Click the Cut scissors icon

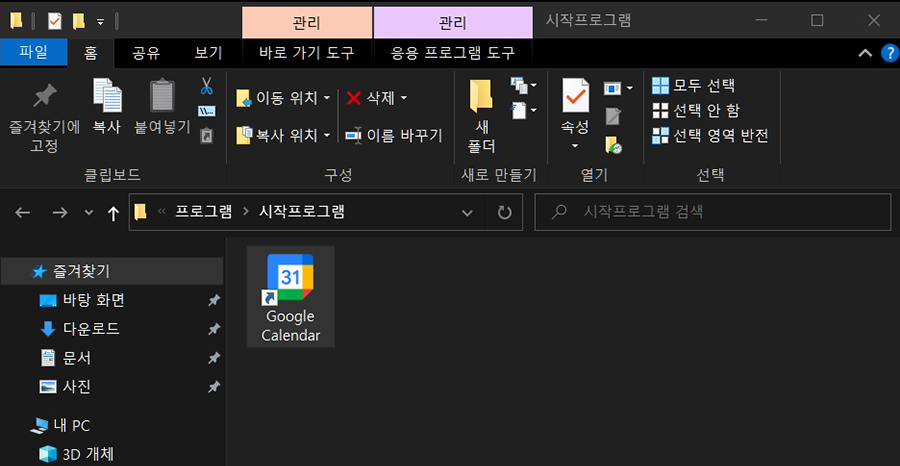click(207, 87)
